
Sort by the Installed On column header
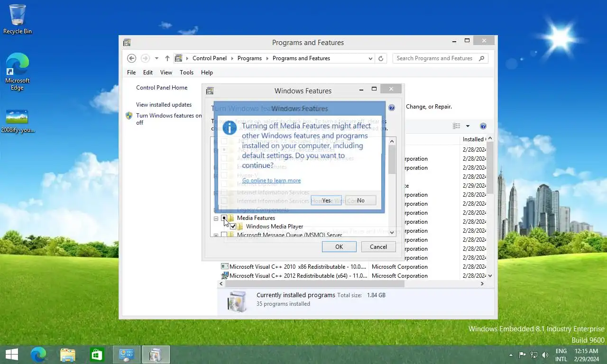point(473,139)
